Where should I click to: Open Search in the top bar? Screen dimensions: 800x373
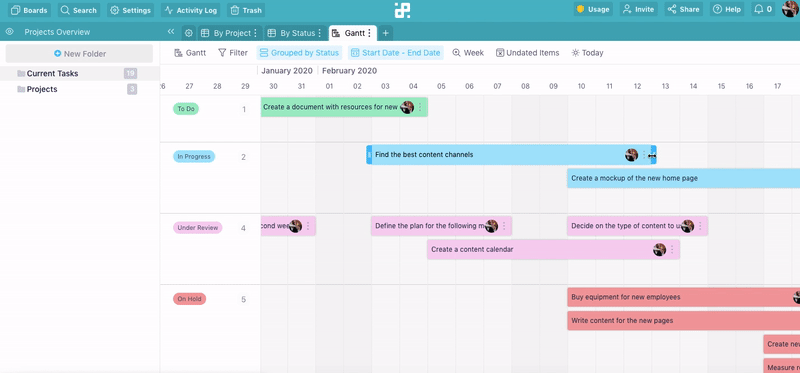(79, 10)
